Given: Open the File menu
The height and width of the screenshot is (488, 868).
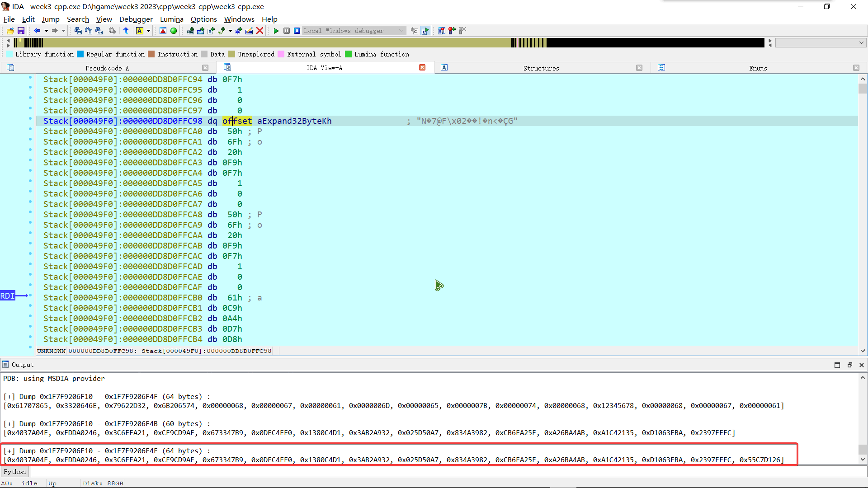Looking at the screenshot, I should coord(9,19).
